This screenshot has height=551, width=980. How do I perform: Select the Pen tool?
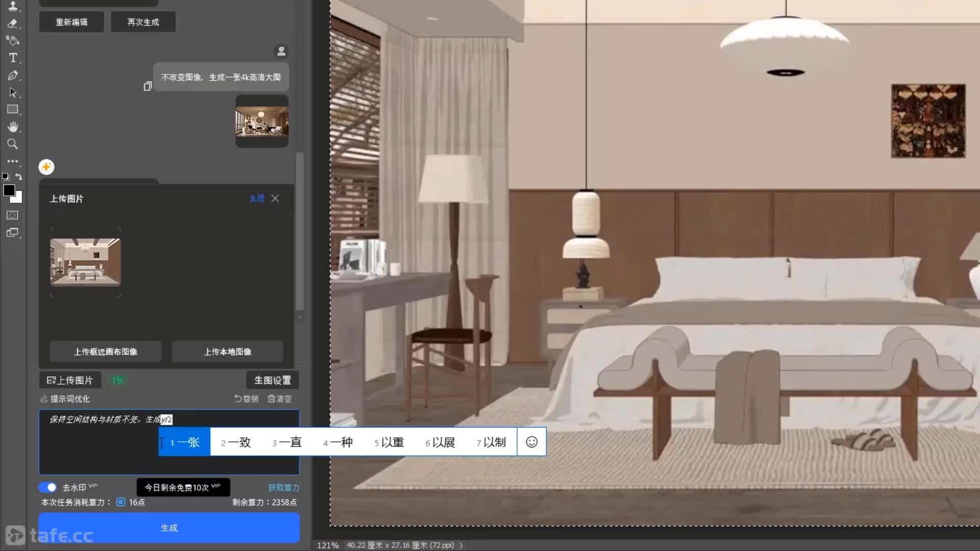[13, 76]
